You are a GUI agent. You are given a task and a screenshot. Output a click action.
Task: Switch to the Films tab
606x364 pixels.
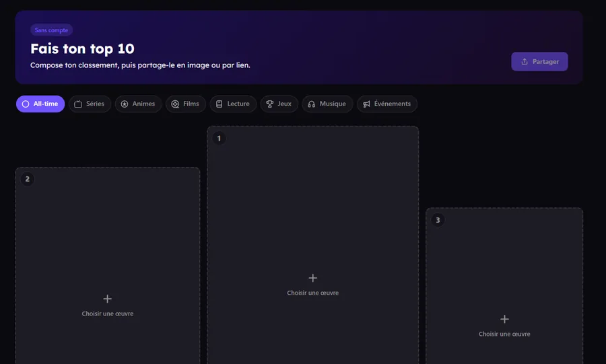coord(186,104)
